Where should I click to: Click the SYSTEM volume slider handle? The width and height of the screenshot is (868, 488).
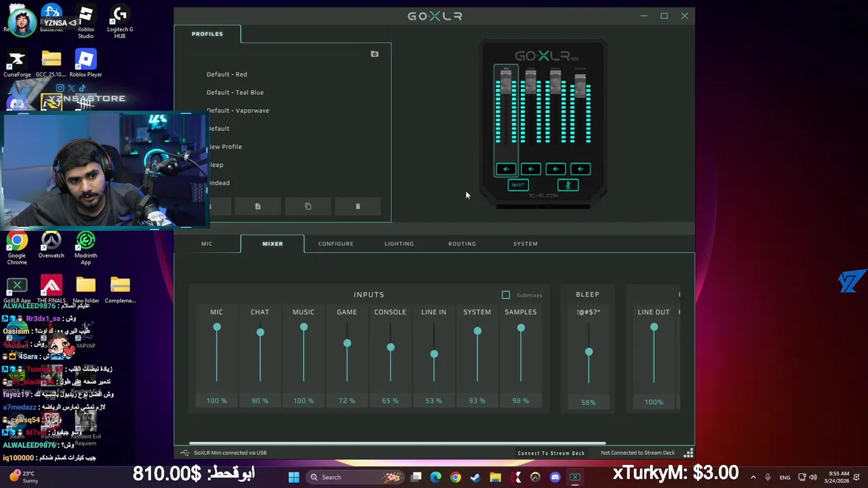[x=477, y=331]
